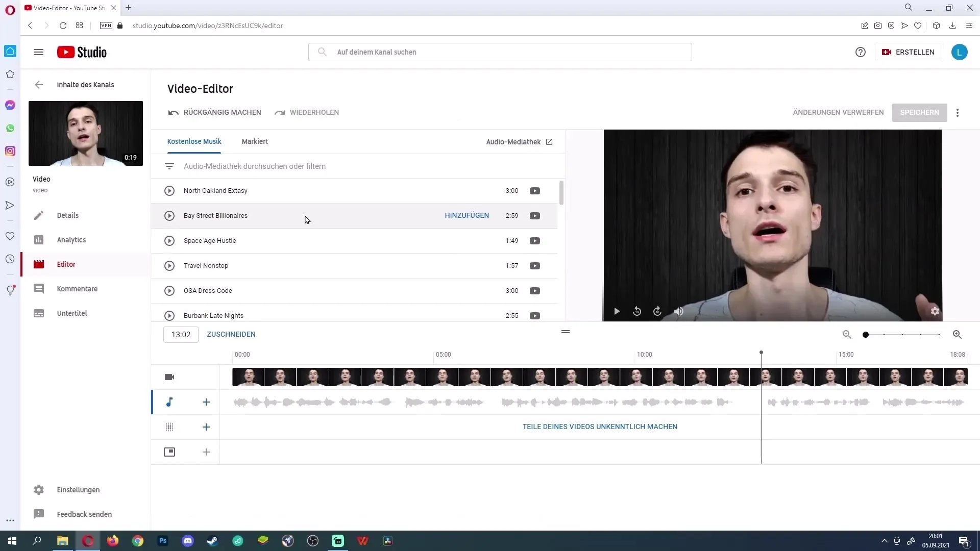Screen dimensions: 980x551
Task: Switch to the Markiert tab
Action: pos(255,141)
